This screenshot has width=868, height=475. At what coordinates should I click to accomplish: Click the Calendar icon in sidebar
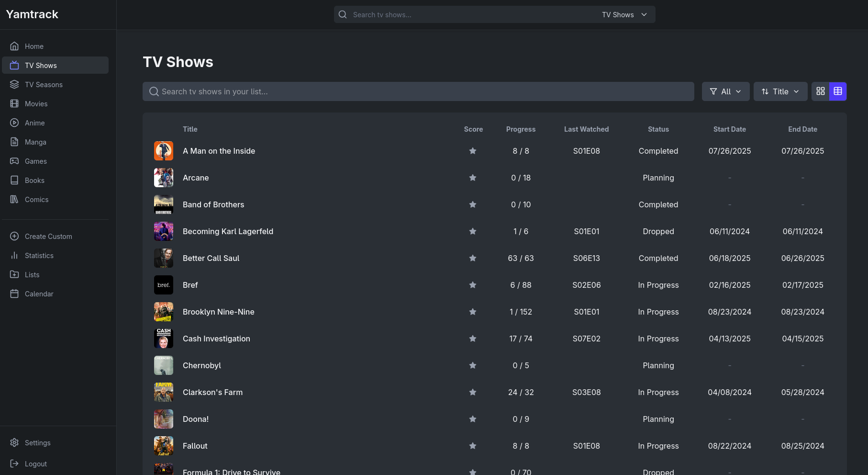pyautogui.click(x=14, y=294)
